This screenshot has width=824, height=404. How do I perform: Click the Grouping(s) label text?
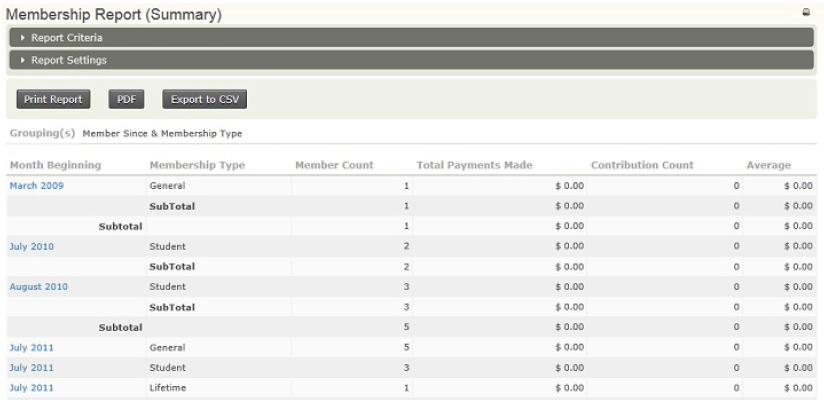click(x=42, y=133)
